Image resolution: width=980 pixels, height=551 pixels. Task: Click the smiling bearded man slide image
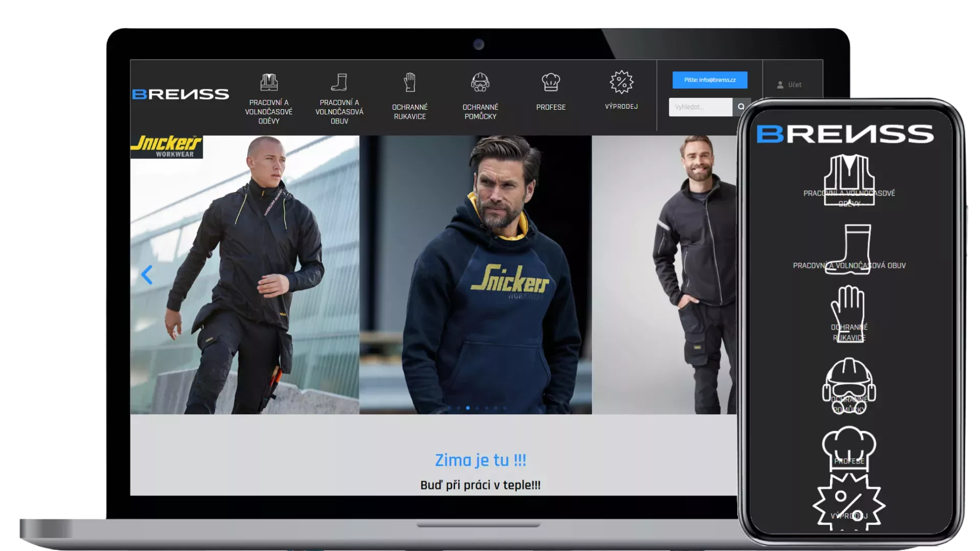point(664,274)
